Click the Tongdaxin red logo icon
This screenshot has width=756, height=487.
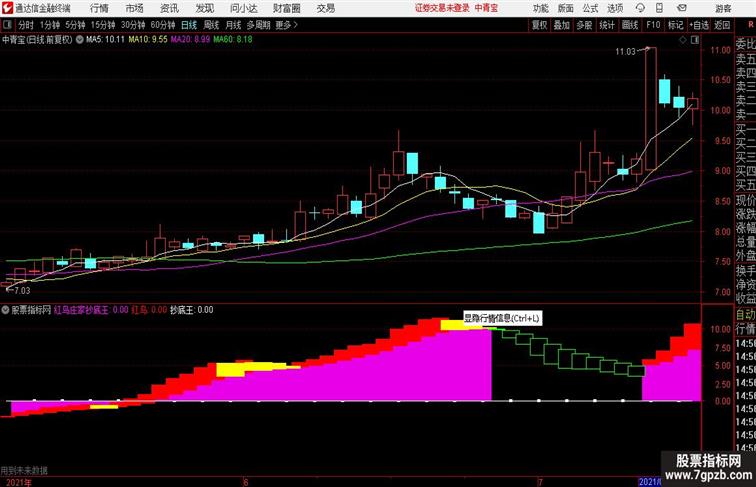tap(7, 8)
